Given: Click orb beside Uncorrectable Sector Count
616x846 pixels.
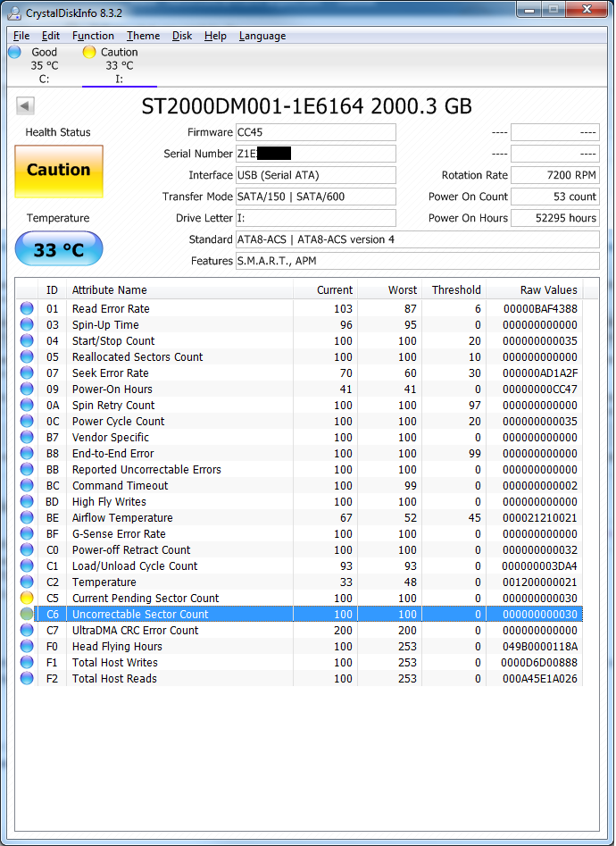Looking at the screenshot, I should tap(27, 614).
